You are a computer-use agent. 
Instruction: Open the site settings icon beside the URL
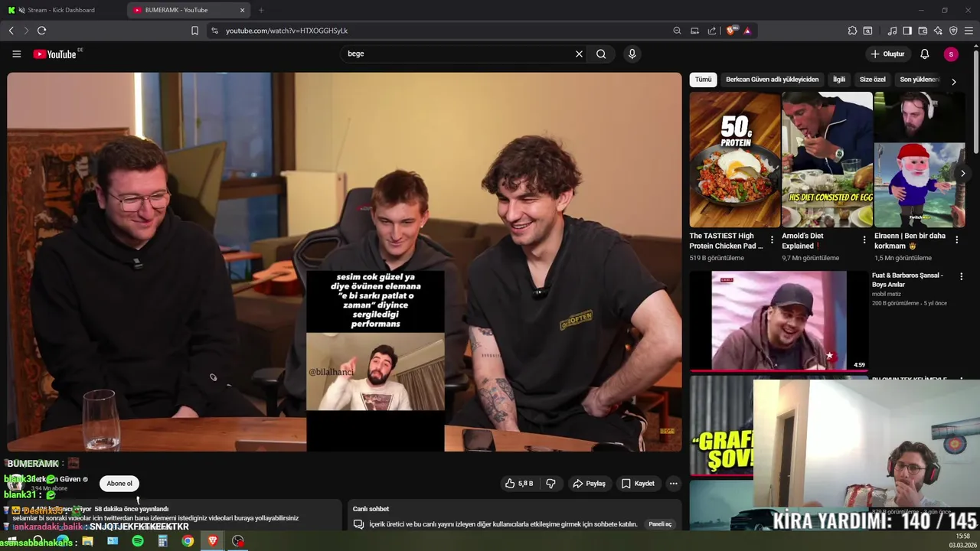coord(214,31)
